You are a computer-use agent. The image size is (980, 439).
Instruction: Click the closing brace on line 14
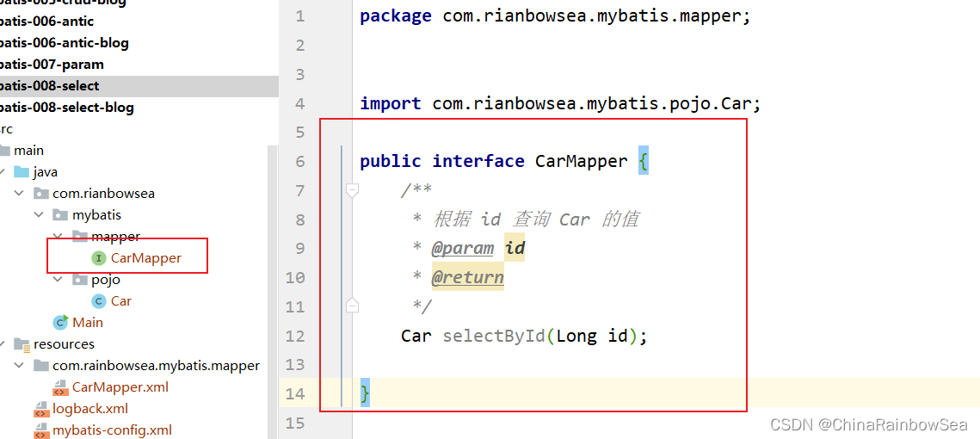tap(365, 394)
